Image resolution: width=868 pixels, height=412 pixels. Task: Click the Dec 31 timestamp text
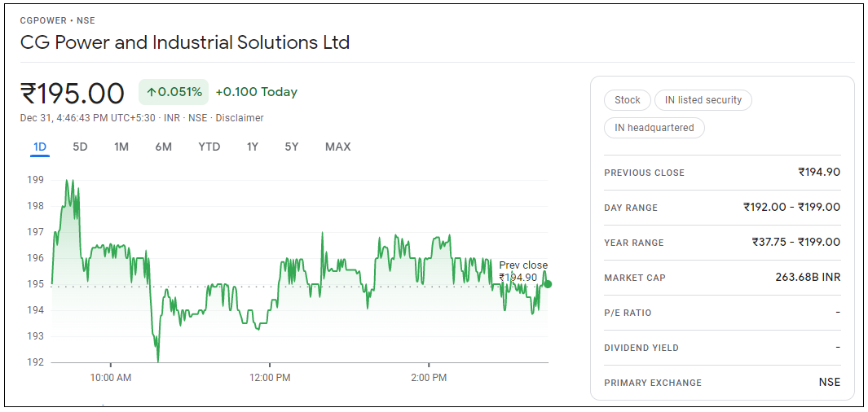pos(88,118)
